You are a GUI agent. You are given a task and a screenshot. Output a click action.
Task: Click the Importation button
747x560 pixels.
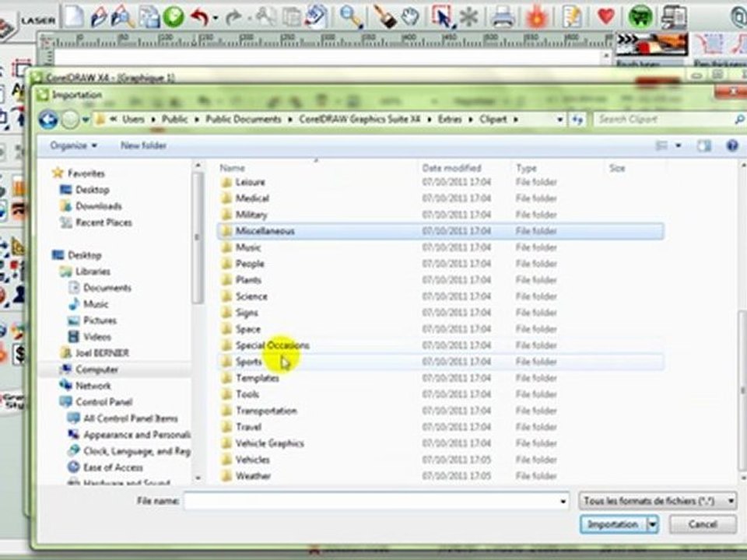pos(612,524)
